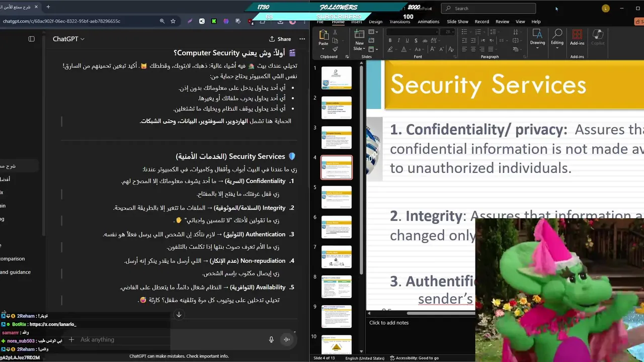
Task: Open the Animations ribbon tab
Action: (429, 22)
